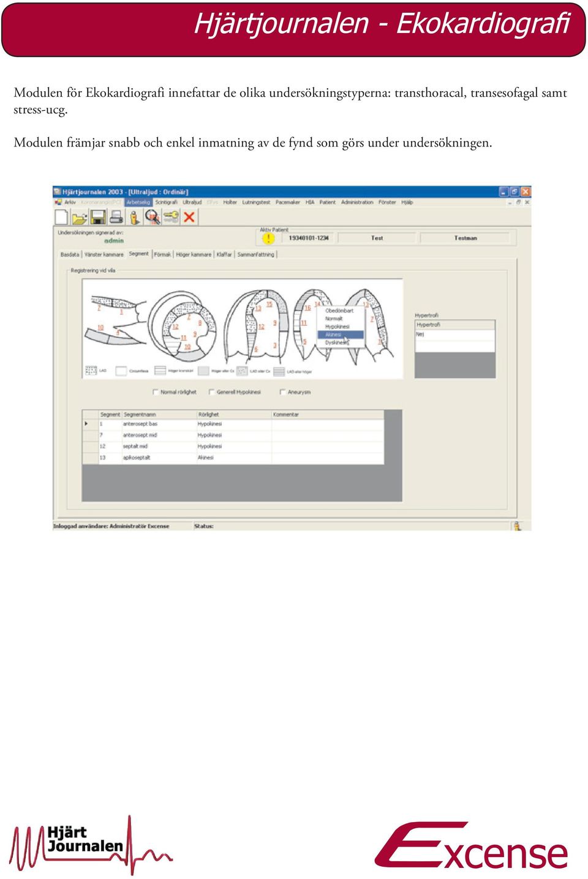Click the Höger eller Cx legend box
The width and height of the screenshot is (588, 879).
[203, 371]
